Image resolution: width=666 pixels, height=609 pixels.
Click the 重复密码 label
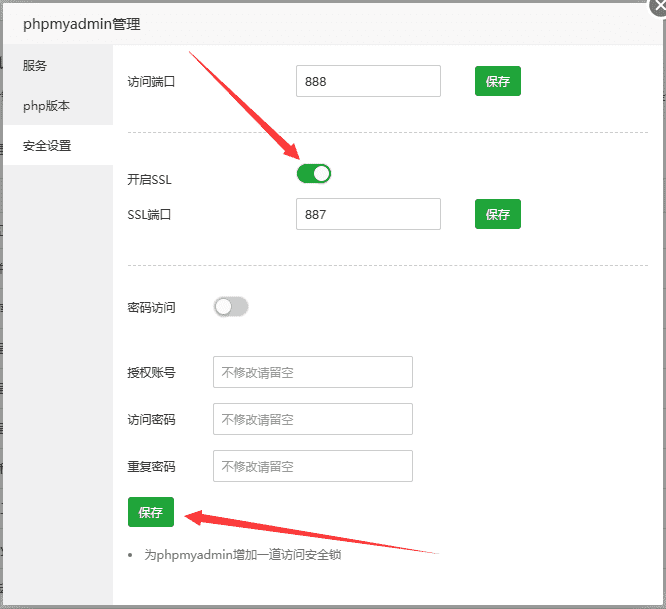(x=151, y=467)
